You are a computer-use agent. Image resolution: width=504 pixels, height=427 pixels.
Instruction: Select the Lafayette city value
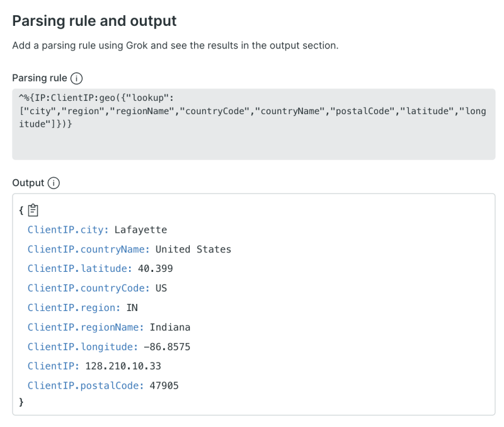point(141,230)
